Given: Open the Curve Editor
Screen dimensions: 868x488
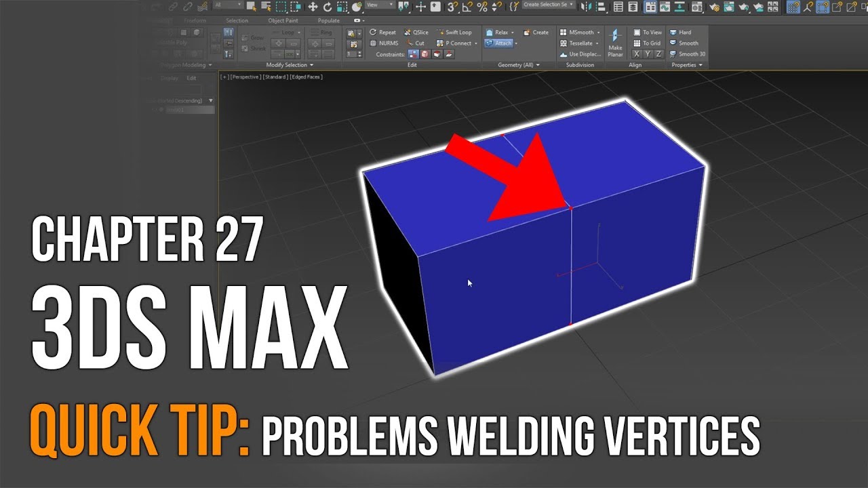Looking at the screenshot, I should (665, 6).
